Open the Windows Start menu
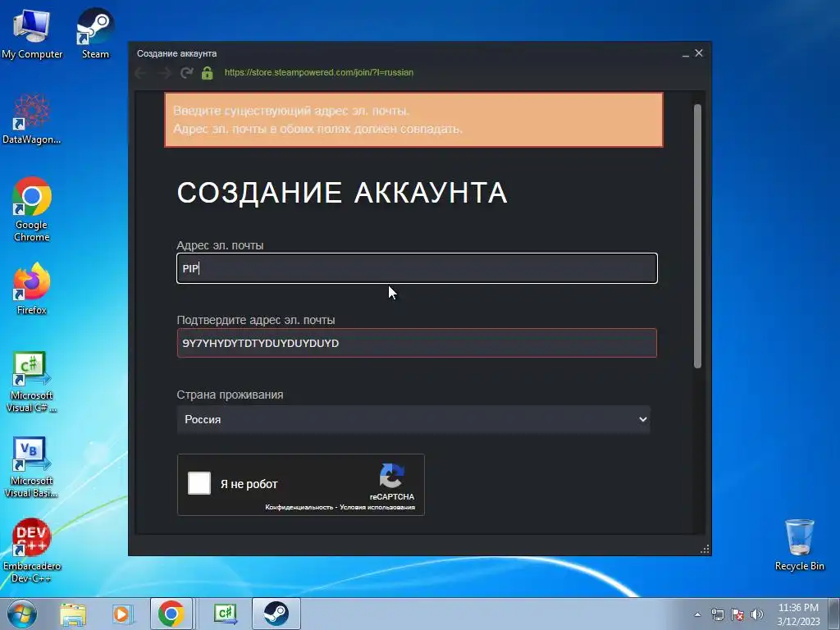 [x=22, y=614]
